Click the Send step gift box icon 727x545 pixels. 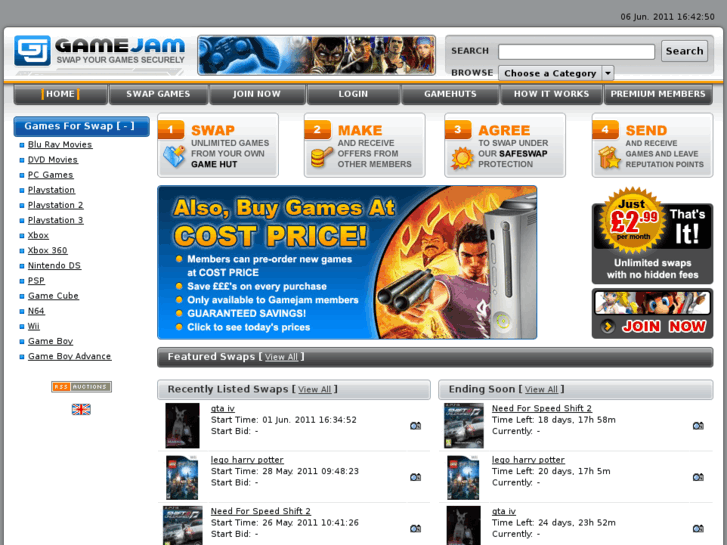tap(609, 157)
